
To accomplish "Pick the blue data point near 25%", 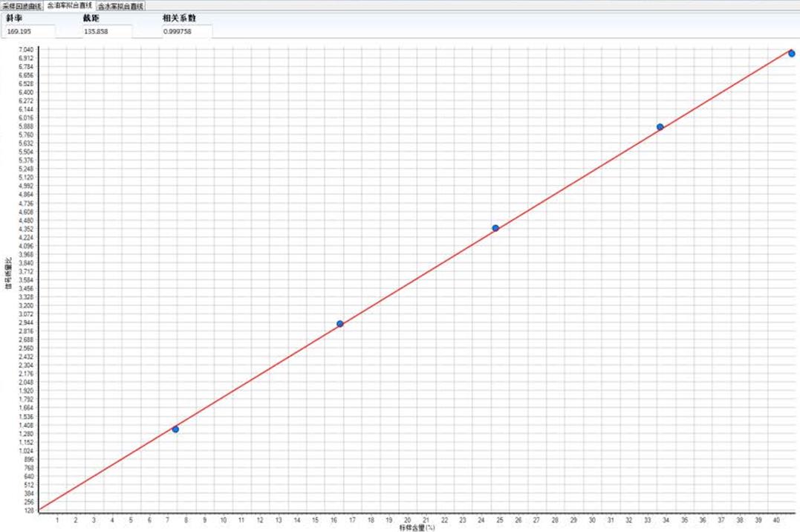I will 495,228.
